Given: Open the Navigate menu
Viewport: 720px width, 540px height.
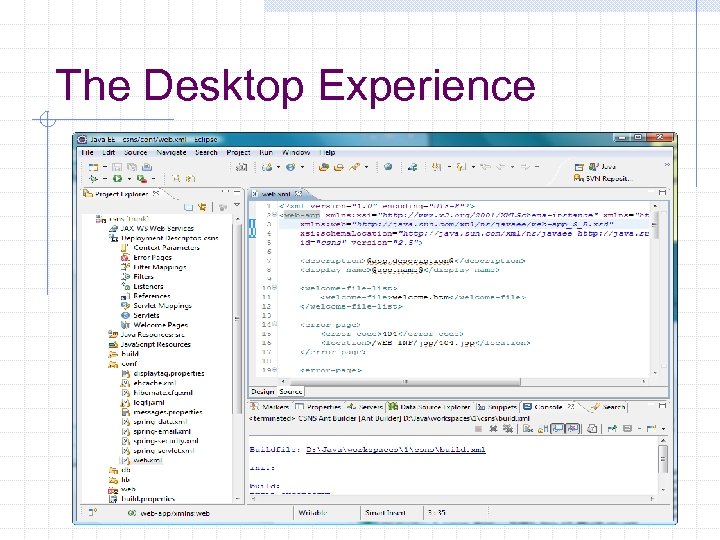Looking at the screenshot, I should pos(171,152).
